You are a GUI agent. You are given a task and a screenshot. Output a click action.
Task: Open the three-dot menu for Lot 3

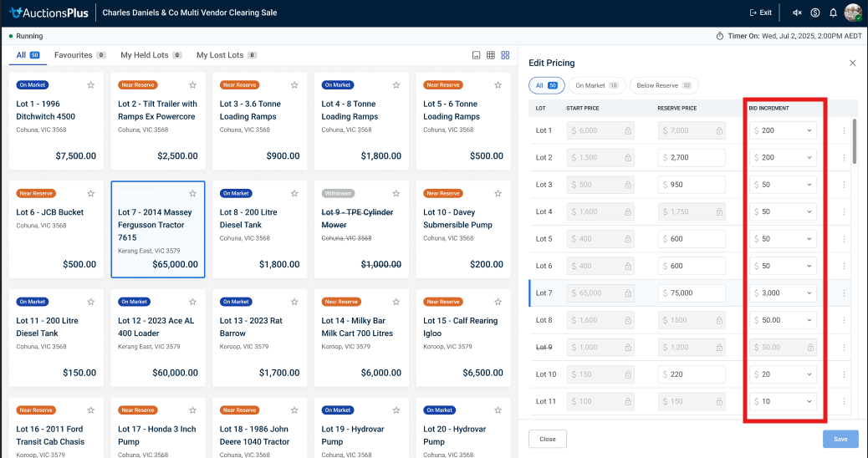[x=844, y=185]
